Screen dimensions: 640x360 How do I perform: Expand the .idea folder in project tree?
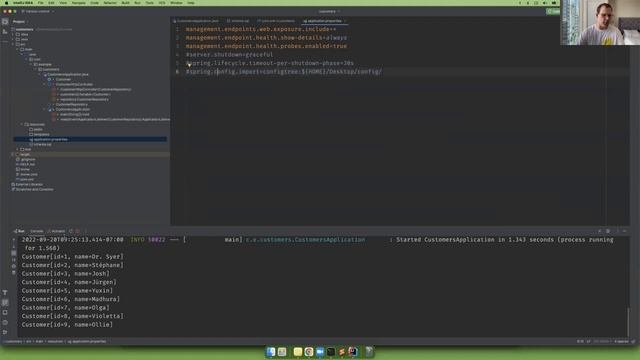click(x=13, y=34)
